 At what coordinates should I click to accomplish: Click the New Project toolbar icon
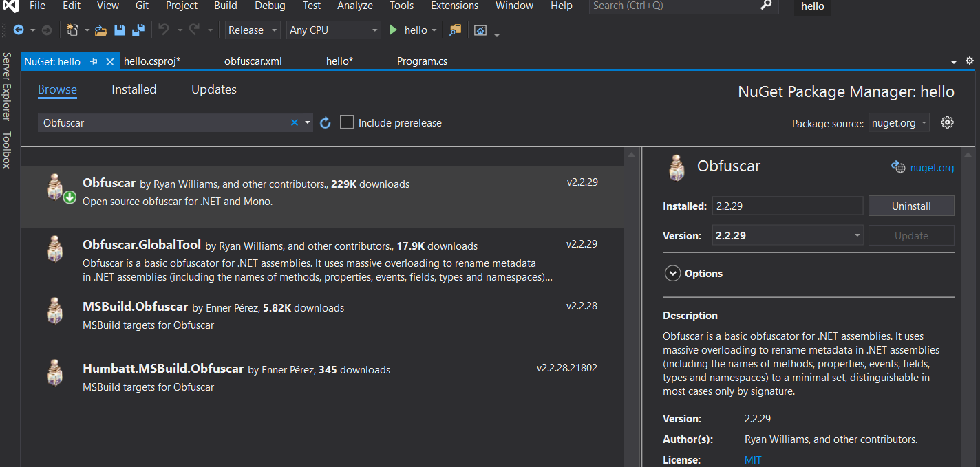pyautogui.click(x=73, y=30)
